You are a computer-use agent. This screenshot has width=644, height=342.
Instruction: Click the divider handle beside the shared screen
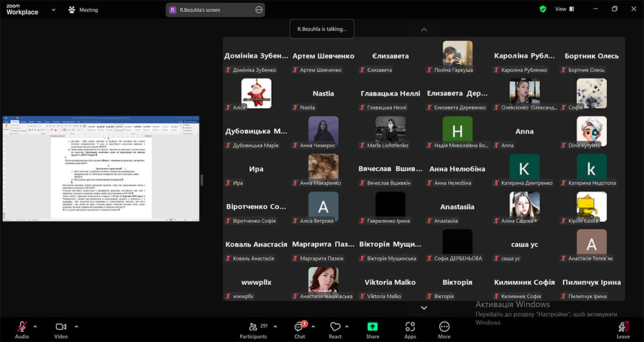pos(202,180)
